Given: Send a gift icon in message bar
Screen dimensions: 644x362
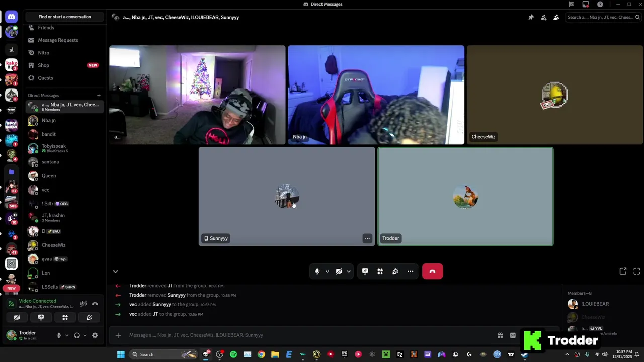Looking at the screenshot, I should click(500, 335).
